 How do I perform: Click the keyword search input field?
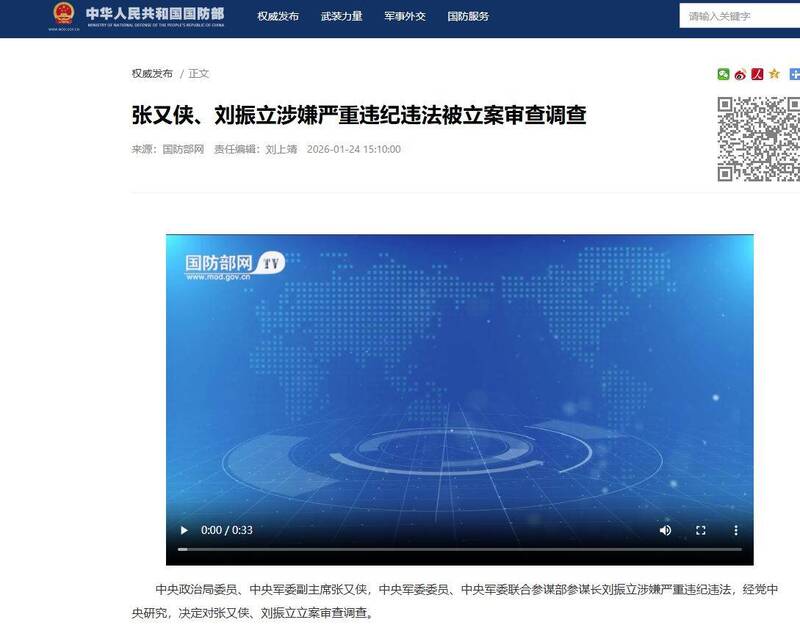pyautogui.click(x=728, y=14)
